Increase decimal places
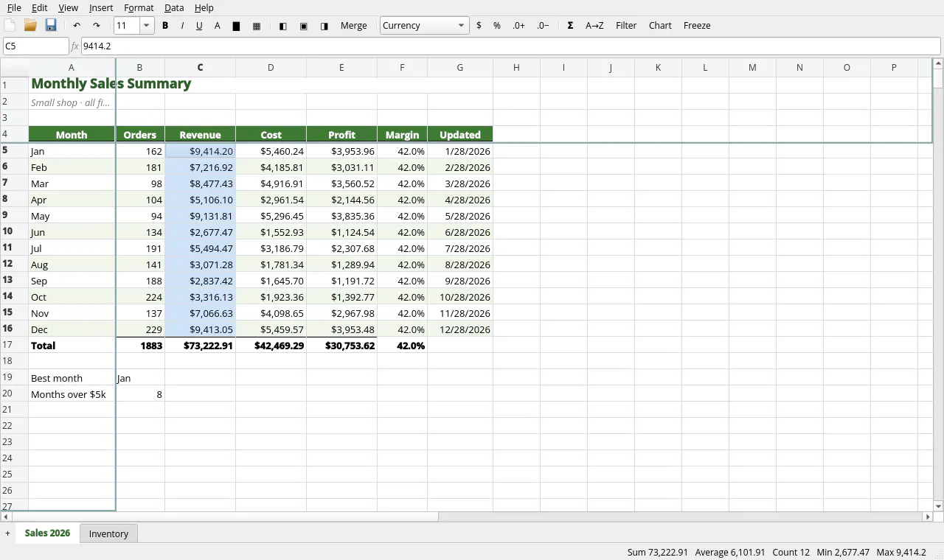Screen dimensions: 944x560 tap(518, 26)
